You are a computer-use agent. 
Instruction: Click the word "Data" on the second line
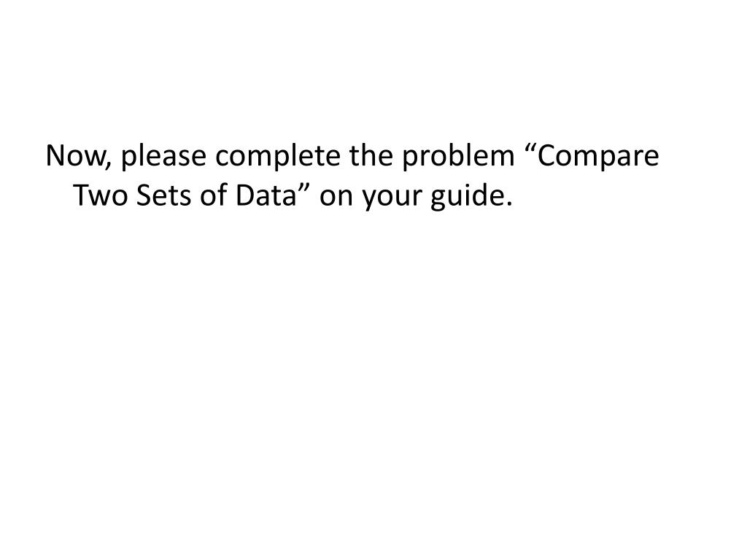coord(266,195)
